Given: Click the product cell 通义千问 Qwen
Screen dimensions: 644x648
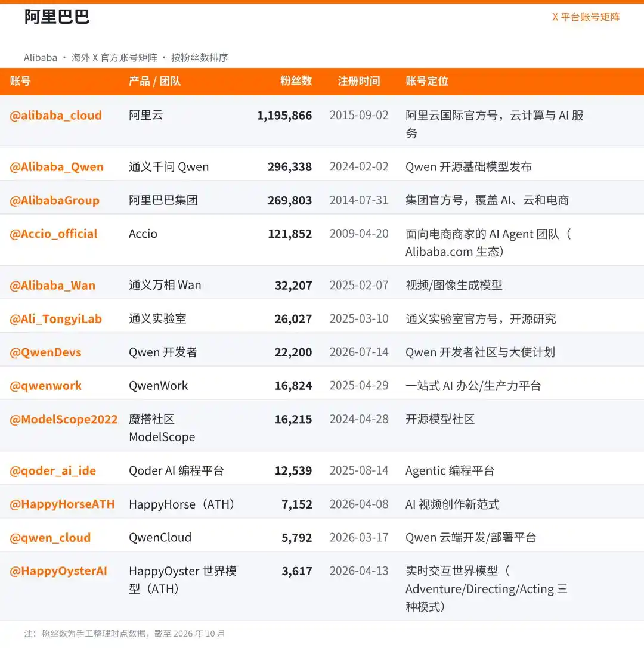Looking at the screenshot, I should (169, 166).
